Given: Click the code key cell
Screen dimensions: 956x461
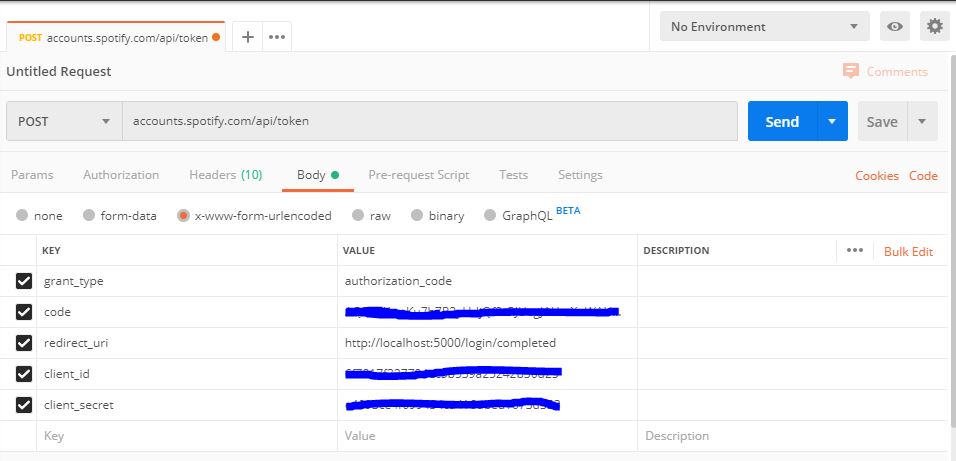Looking at the screenshot, I should pos(187,312).
